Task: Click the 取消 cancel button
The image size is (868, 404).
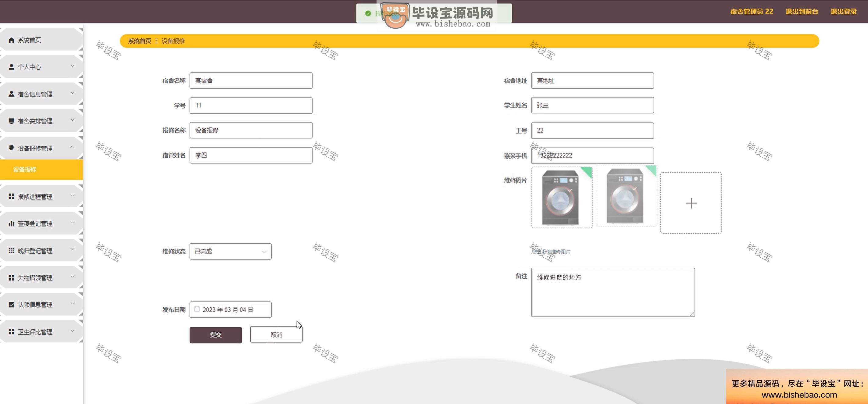Action: click(x=276, y=334)
